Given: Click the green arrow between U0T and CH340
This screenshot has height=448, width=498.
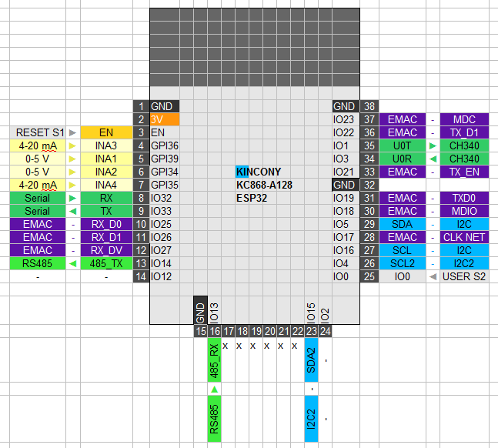Looking at the screenshot, I should point(433,145).
